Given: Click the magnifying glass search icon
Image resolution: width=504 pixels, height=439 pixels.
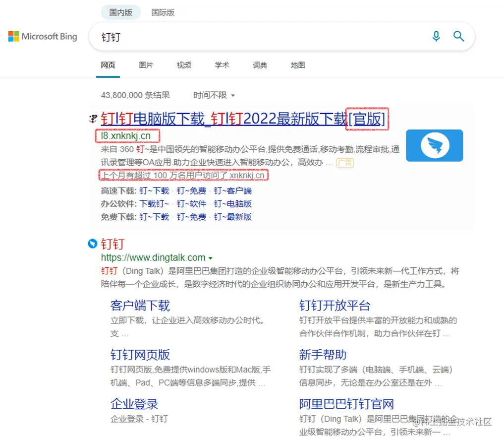Looking at the screenshot, I should click(458, 36).
